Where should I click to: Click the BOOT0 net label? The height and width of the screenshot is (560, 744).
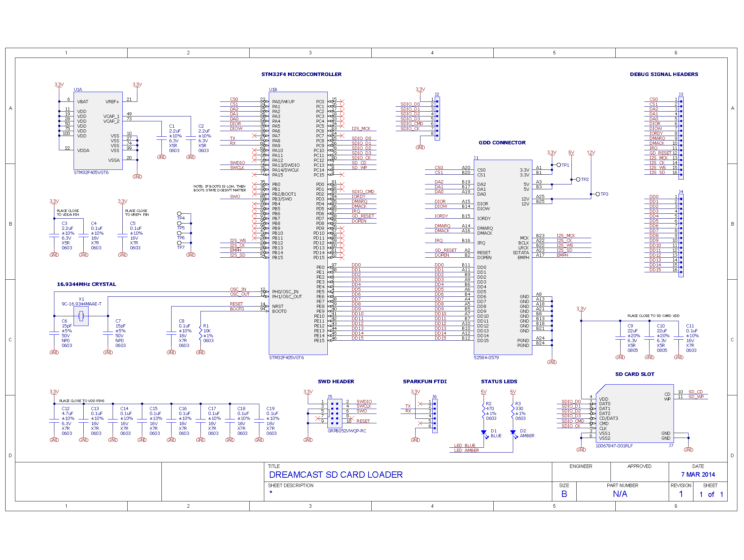click(x=237, y=309)
